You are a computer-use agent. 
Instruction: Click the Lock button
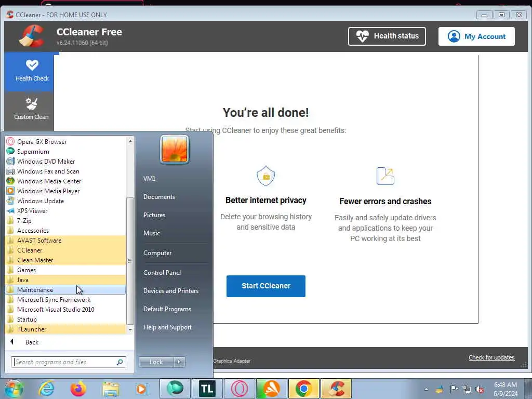(156, 362)
